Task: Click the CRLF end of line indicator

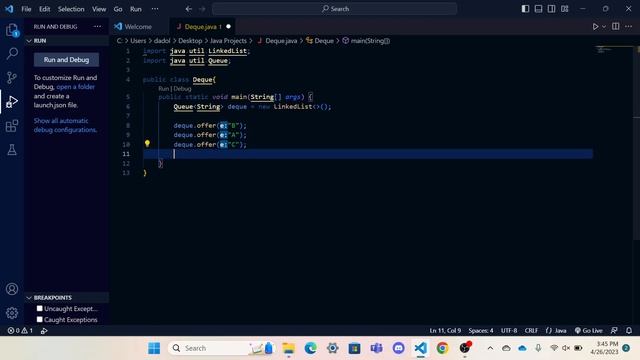Action: (x=531, y=331)
